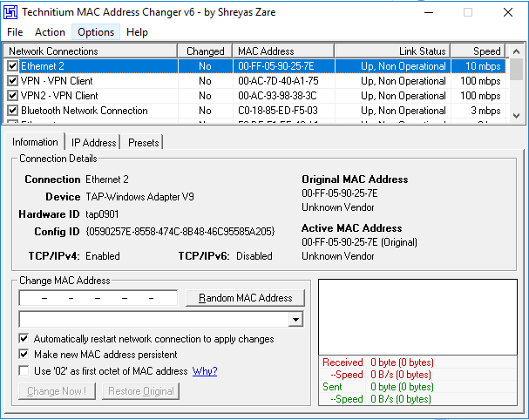Click the Random MAC Address button
Viewport: 529px width, 420px height.
click(x=245, y=298)
